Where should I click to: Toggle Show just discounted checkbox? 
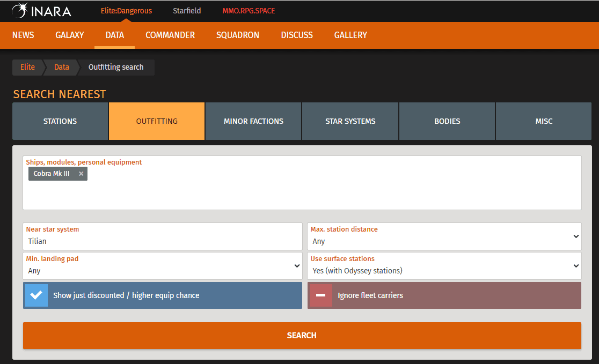pos(36,295)
